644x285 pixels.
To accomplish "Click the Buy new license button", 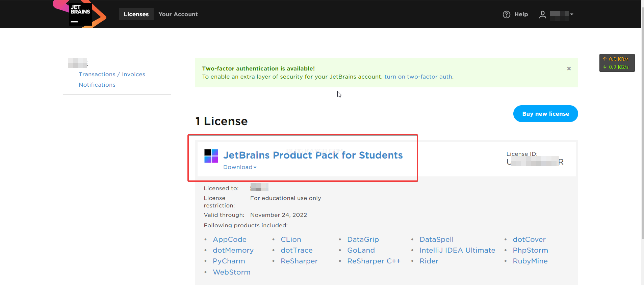I will pos(545,114).
